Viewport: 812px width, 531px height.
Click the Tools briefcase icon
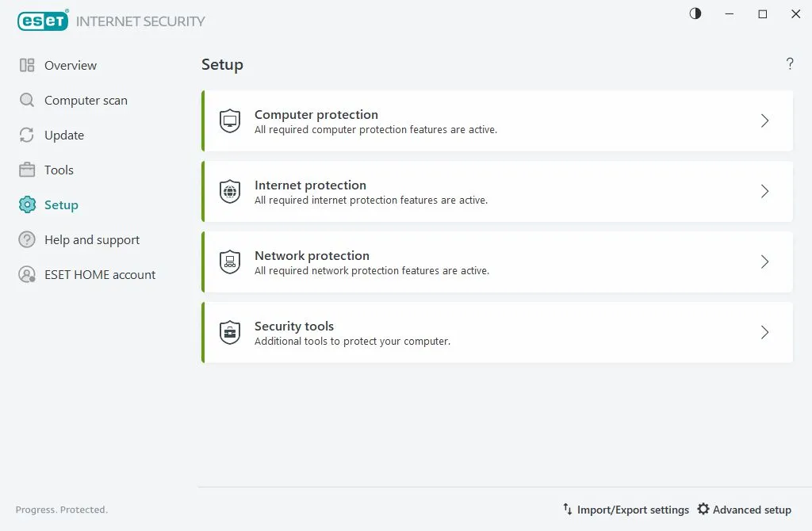coord(27,170)
